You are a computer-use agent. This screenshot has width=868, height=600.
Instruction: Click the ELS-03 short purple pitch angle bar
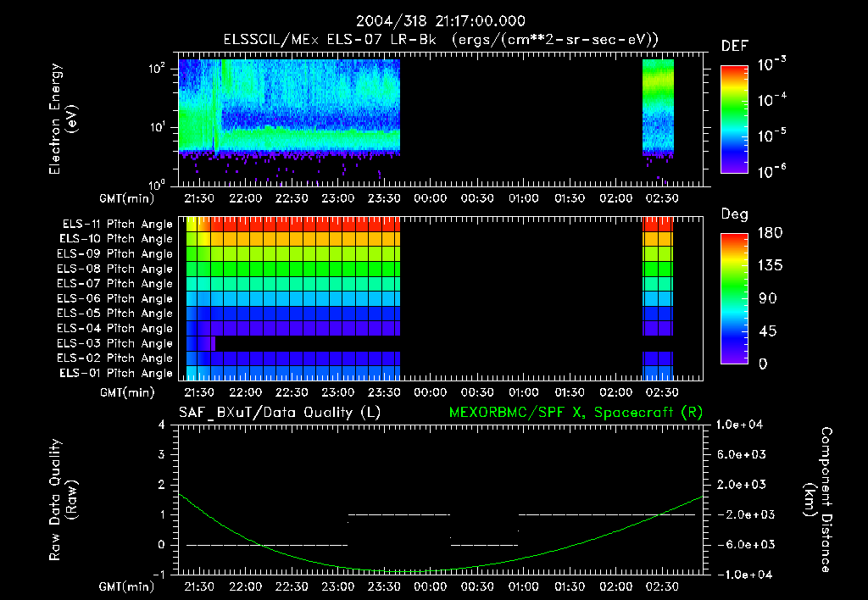201,344
